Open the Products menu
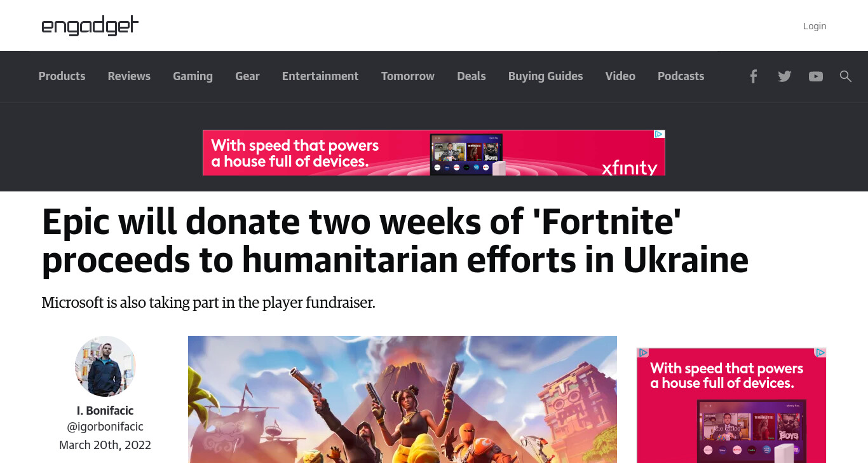 (62, 76)
